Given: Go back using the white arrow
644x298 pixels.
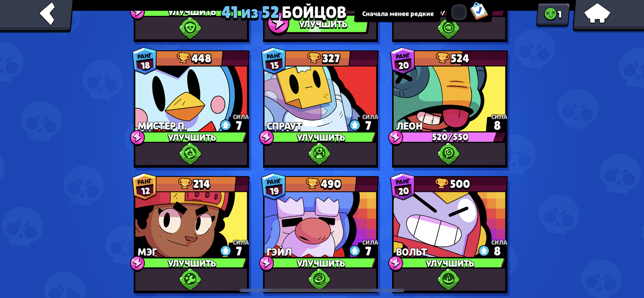Looking at the screenshot, I should pos(47,14).
